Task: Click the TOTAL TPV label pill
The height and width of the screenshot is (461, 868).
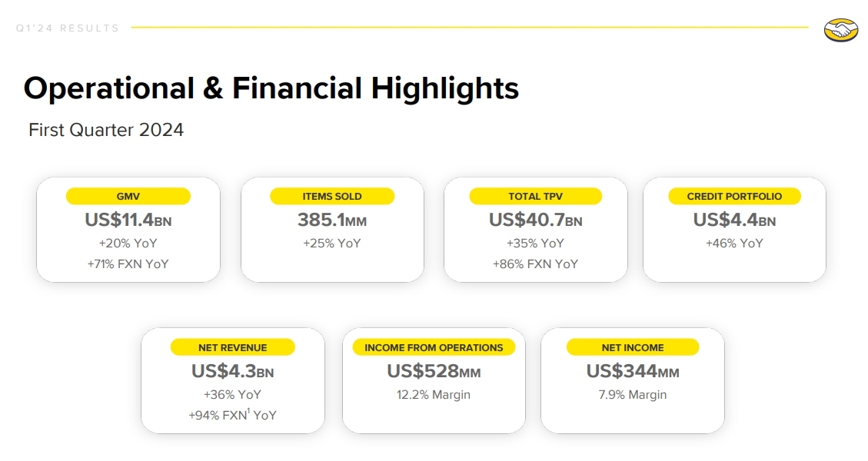Action: coord(535,197)
